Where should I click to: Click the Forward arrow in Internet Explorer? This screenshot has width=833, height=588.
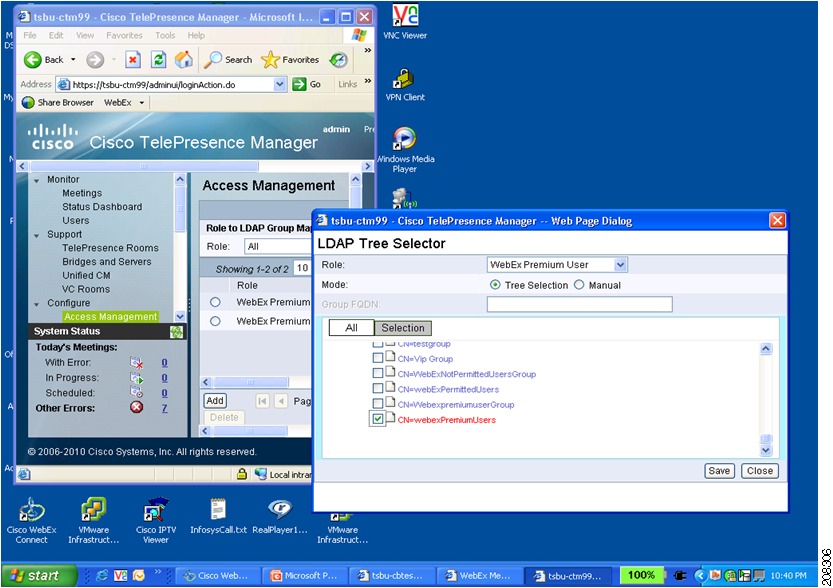click(x=95, y=59)
